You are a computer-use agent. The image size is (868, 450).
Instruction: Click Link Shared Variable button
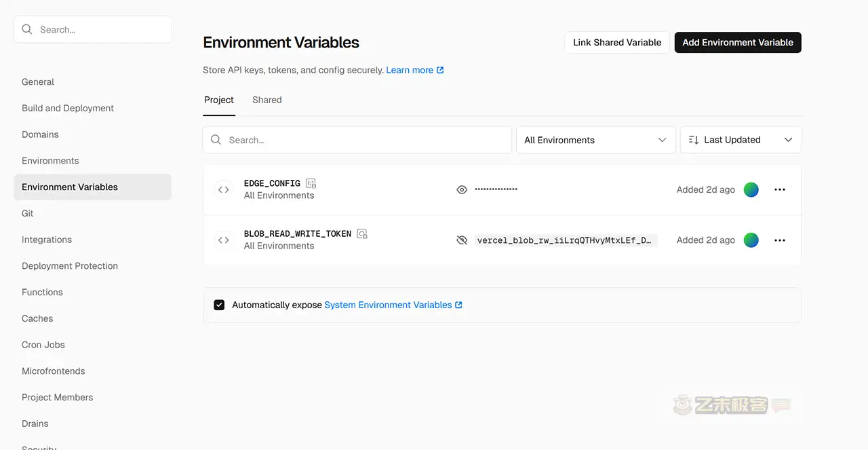(x=617, y=42)
